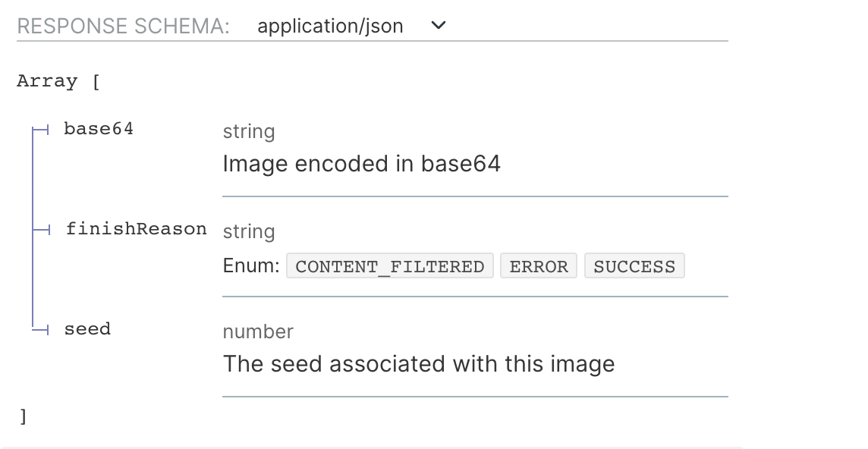868x449 pixels.
Task: Click the chevron arrow next to application/json
Action: (x=438, y=26)
